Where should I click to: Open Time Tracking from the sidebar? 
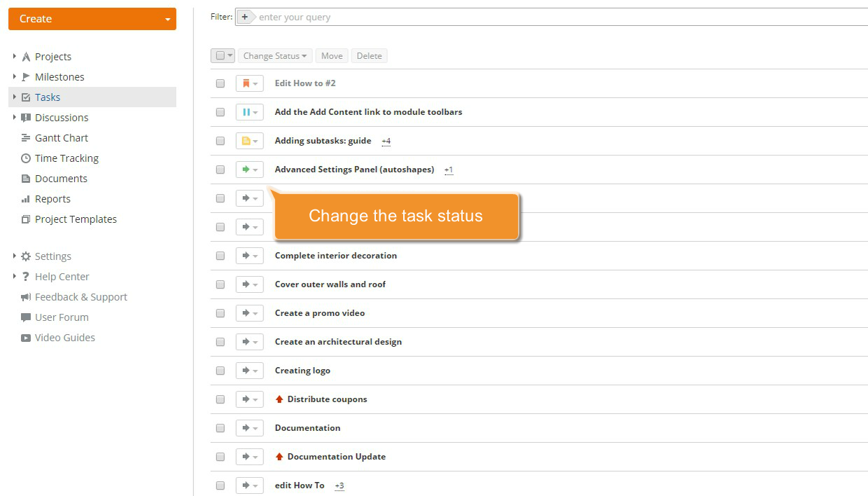[66, 158]
